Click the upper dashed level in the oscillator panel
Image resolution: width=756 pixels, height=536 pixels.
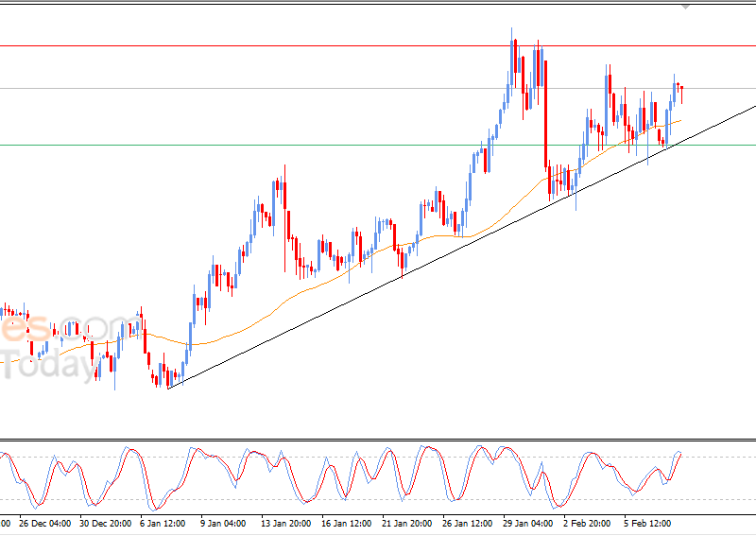(x=283, y=458)
